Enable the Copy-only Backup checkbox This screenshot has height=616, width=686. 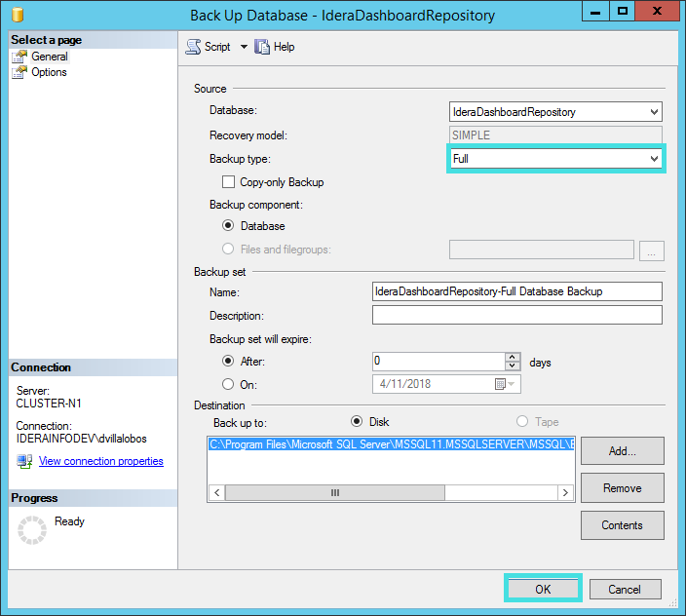click(x=228, y=182)
